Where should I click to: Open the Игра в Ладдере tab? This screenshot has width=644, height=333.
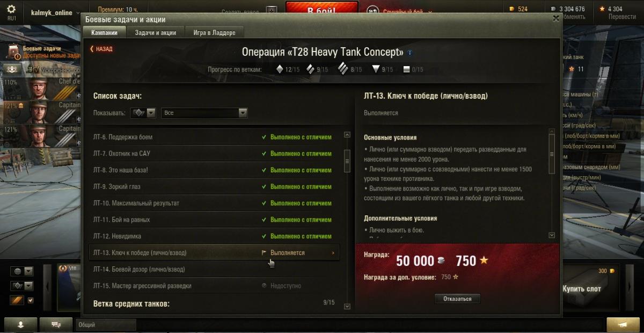(x=214, y=33)
